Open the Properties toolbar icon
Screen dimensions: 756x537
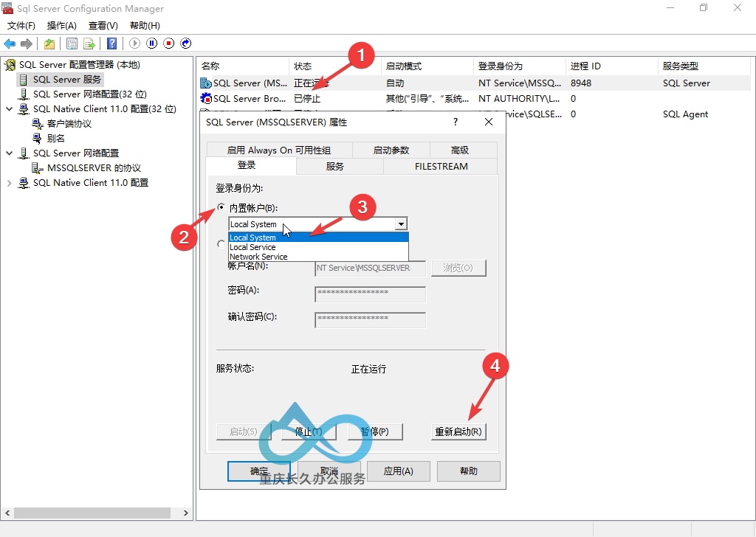click(72, 44)
